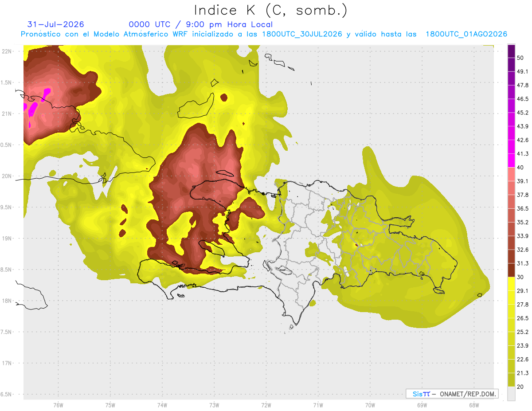Click the colorbar value '23.9'
The width and height of the screenshot is (532, 411).
523,345
